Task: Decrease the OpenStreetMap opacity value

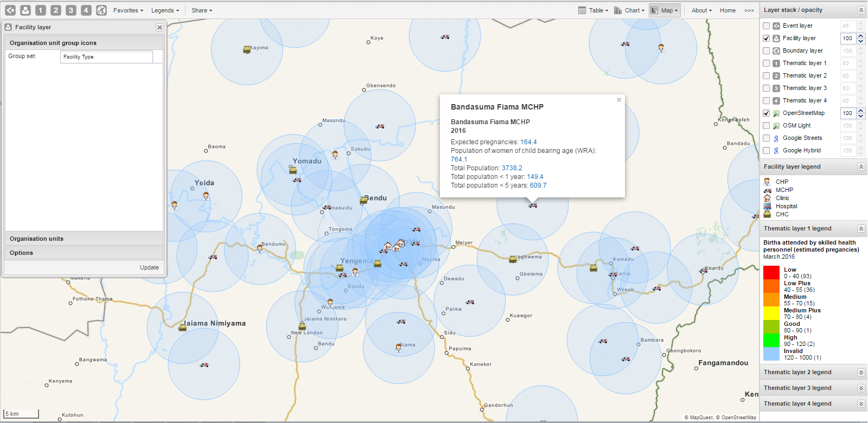Action: point(861,116)
